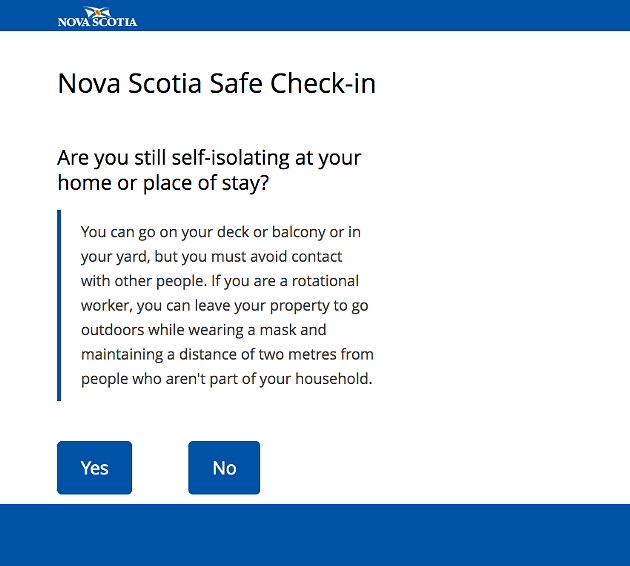Click the word 'Check-in' in the title
Viewport: 630px width, 566px height.
click(323, 84)
